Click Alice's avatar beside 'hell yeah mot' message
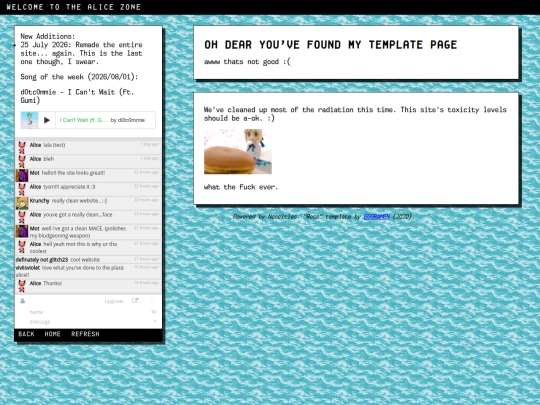 (22, 247)
